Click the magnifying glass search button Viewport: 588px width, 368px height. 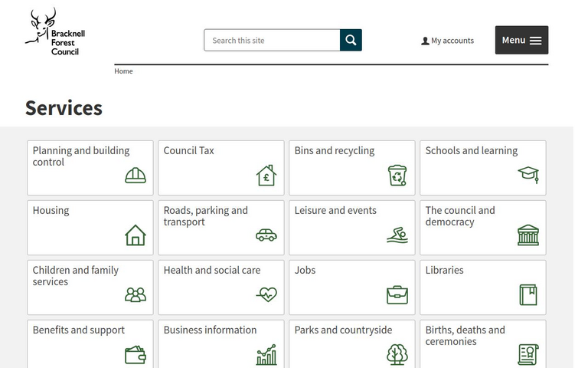tap(351, 40)
